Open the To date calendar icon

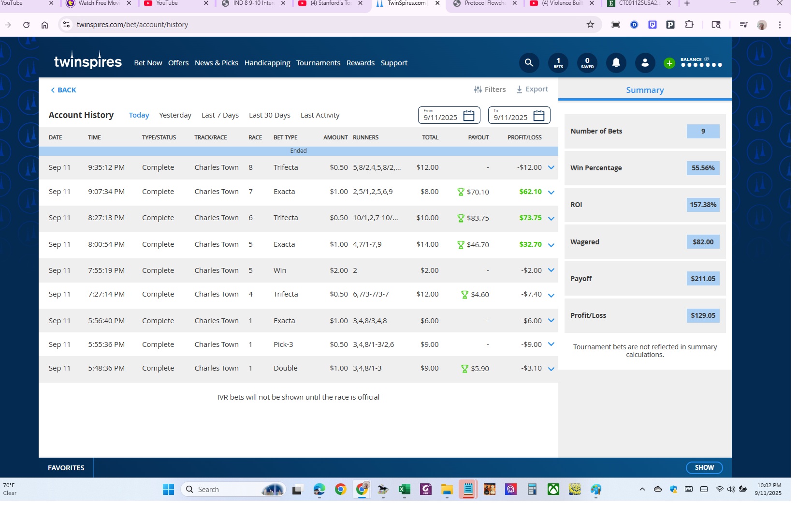[539, 116]
